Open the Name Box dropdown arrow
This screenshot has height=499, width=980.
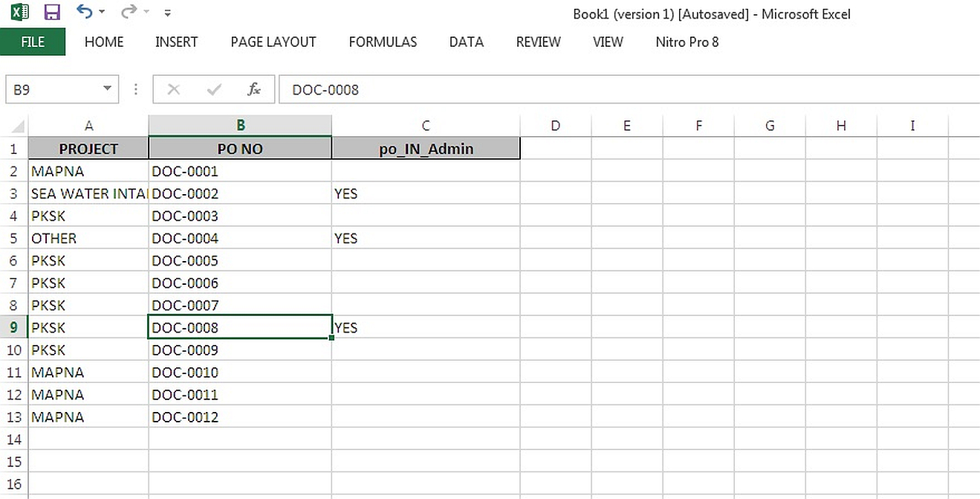[x=106, y=88]
